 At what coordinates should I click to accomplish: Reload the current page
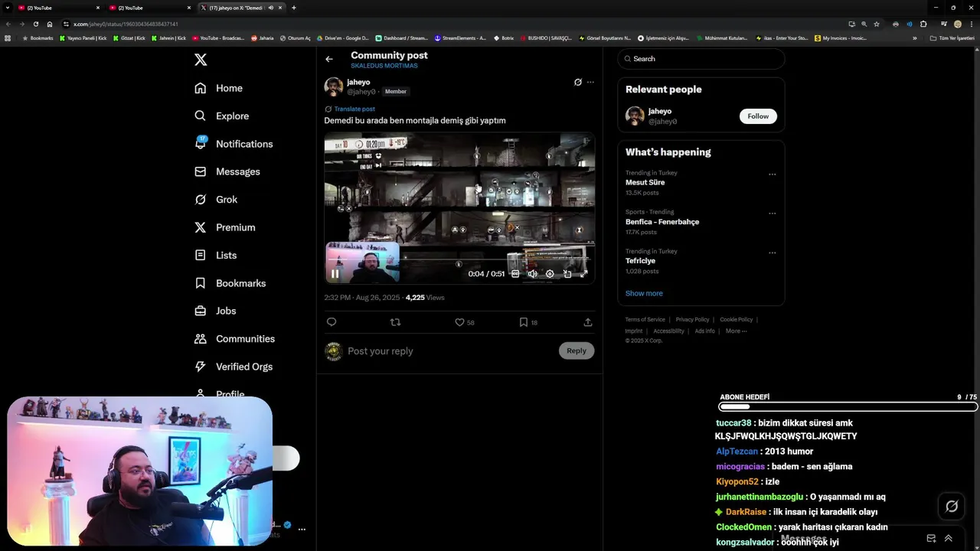(x=36, y=24)
